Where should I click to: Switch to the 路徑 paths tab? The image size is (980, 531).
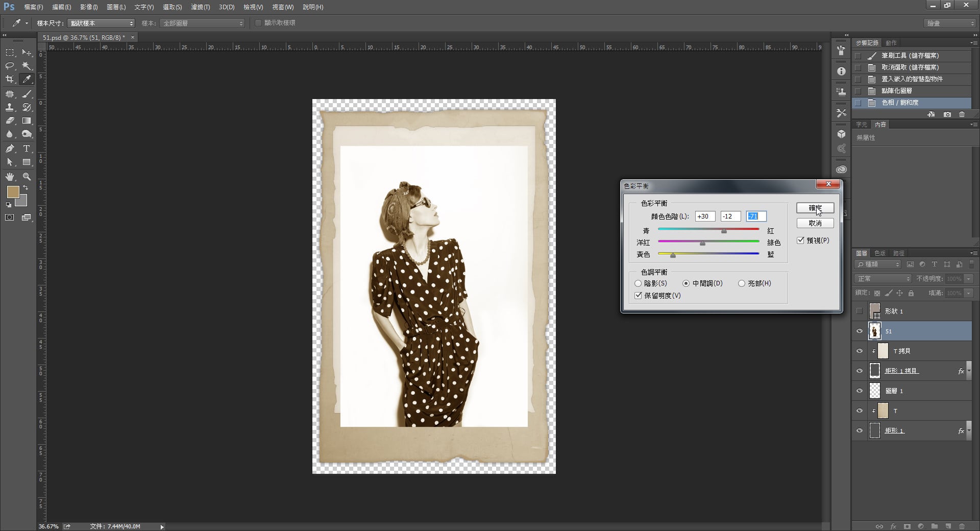click(898, 253)
